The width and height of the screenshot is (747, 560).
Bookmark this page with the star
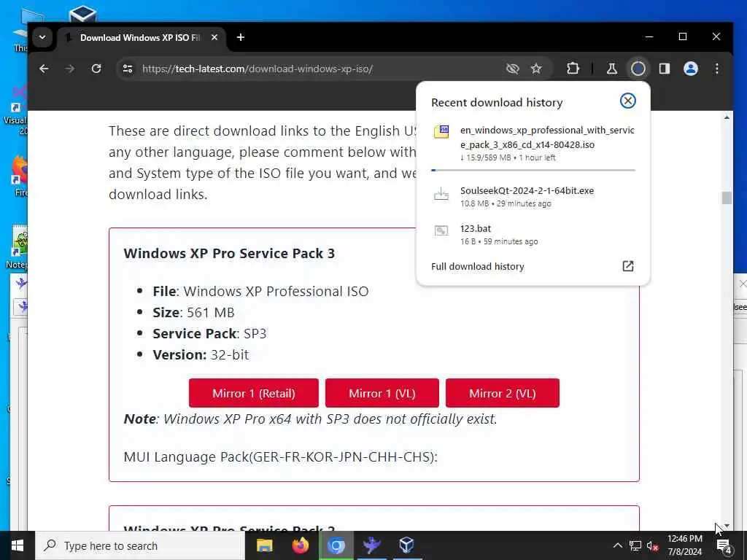tap(536, 69)
